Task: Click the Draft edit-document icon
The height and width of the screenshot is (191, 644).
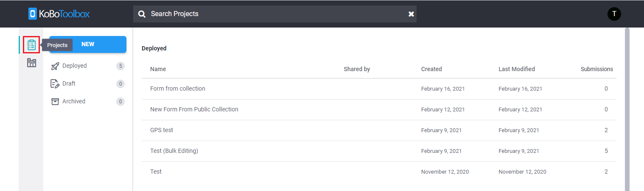Action: 55,84
